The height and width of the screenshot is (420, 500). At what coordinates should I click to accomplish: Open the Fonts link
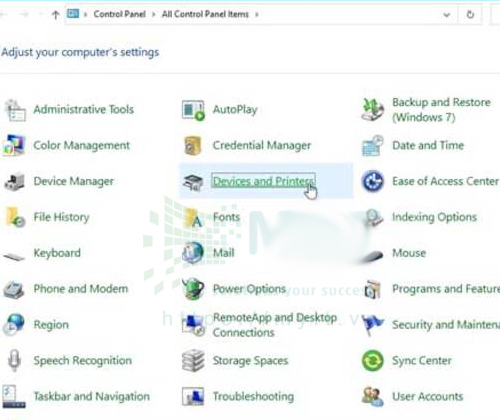pos(226,217)
